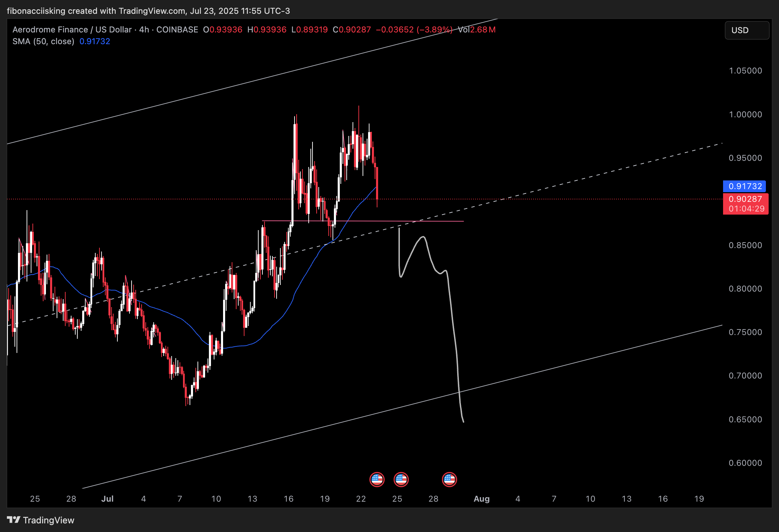The width and height of the screenshot is (779, 532).
Task: Click the 0.65000 price axis label
Action: 746,420
